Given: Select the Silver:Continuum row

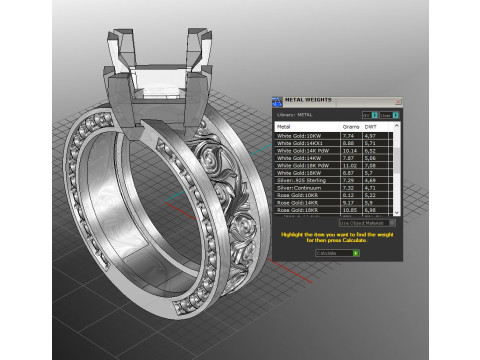Looking at the screenshot, I should pyautogui.click(x=333, y=188).
